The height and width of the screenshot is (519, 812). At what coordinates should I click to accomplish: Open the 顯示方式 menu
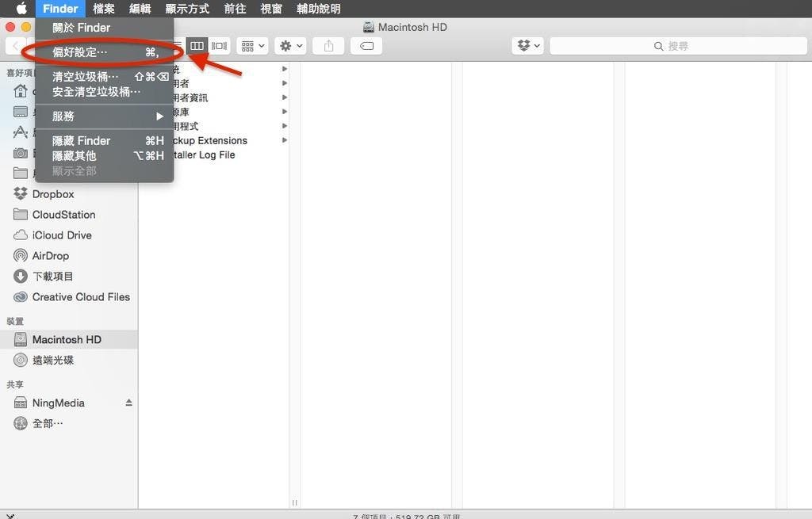187,8
